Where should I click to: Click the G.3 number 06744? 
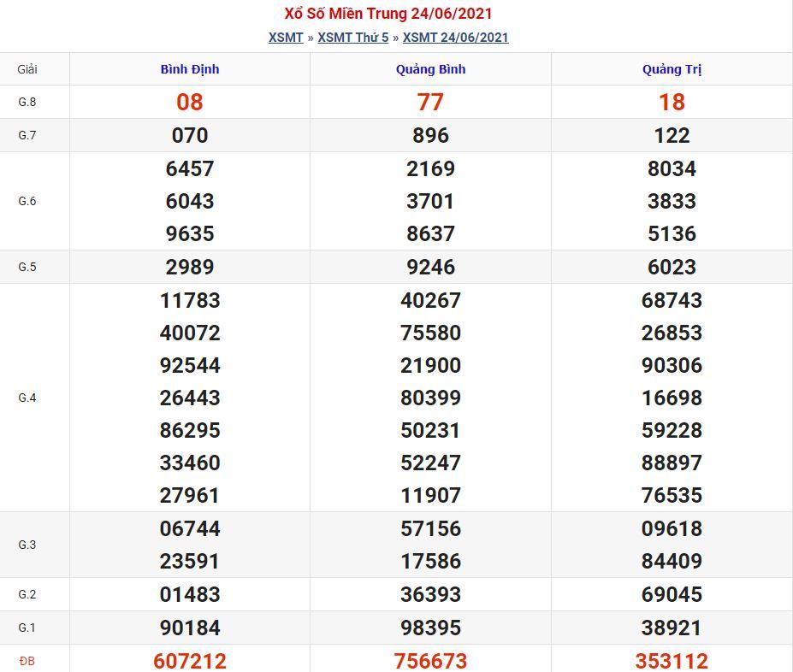coord(190,528)
